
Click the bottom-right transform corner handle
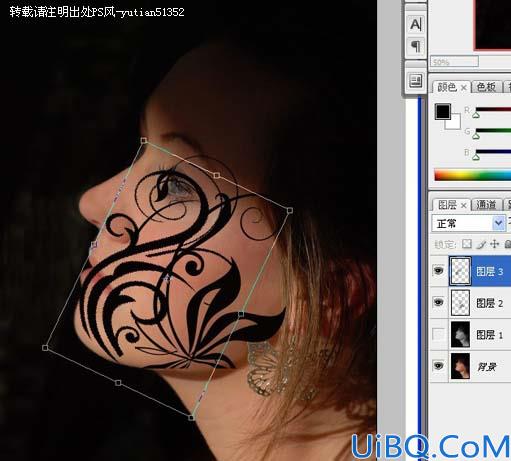tap(191, 417)
